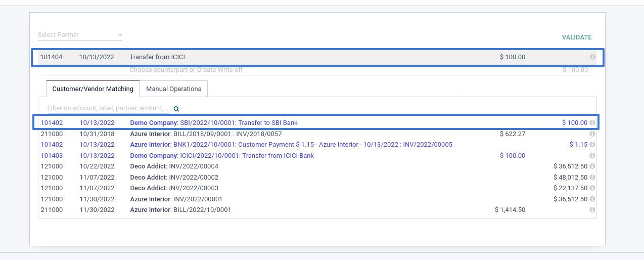The width and height of the screenshot is (644, 260).
Task: Select Customer/Vendor Matching tab
Action: pyautogui.click(x=93, y=89)
